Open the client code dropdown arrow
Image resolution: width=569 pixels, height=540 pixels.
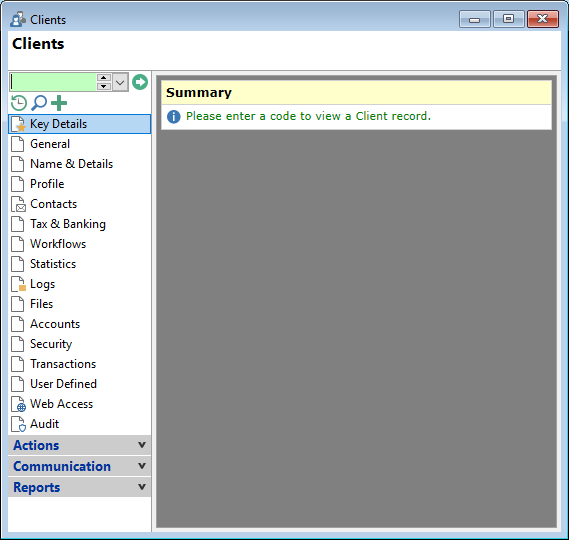[x=120, y=82]
